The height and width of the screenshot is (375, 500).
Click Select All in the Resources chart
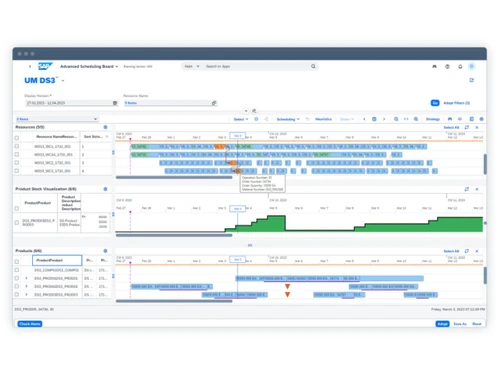click(451, 127)
